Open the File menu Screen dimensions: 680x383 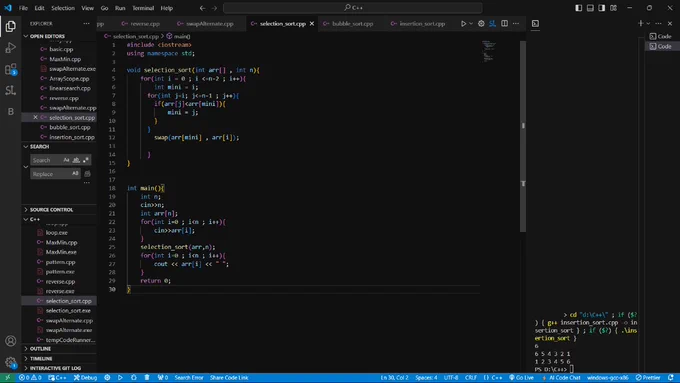point(23,8)
